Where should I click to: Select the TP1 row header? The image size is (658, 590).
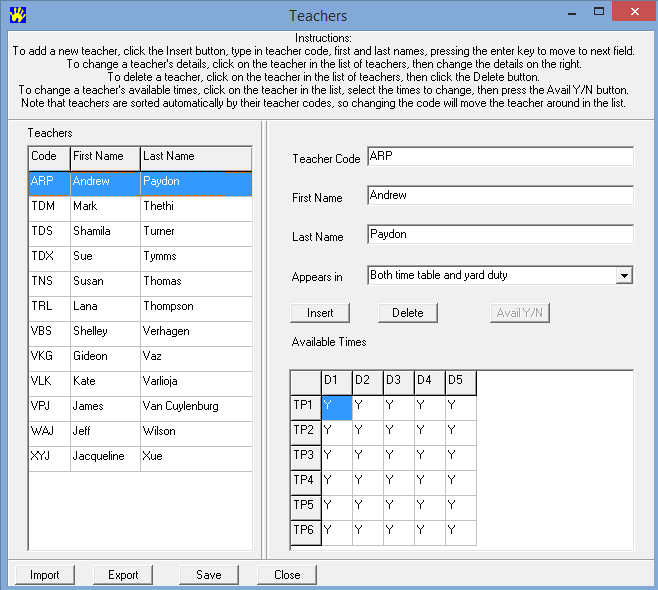click(306, 407)
